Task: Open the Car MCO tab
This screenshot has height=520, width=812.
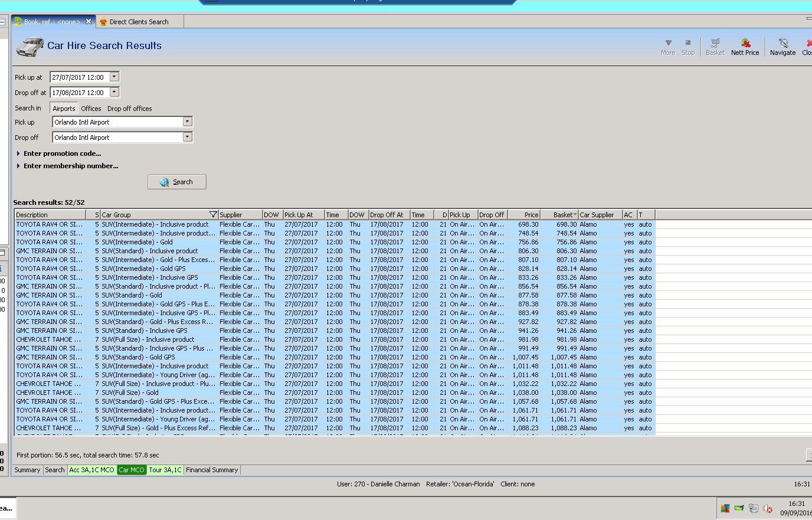Action: [x=132, y=470]
